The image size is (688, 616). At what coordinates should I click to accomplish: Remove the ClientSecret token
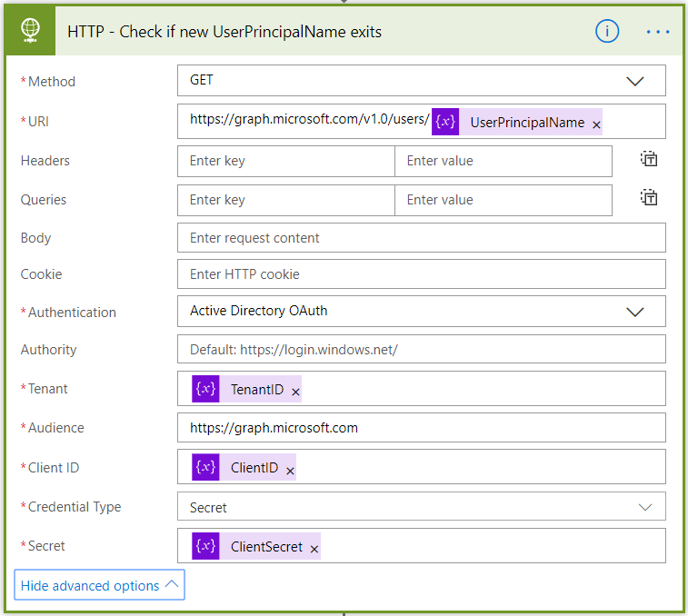tap(314, 549)
